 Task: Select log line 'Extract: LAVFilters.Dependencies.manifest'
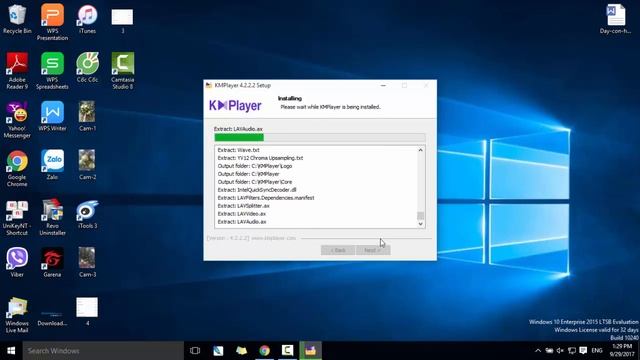(266, 198)
